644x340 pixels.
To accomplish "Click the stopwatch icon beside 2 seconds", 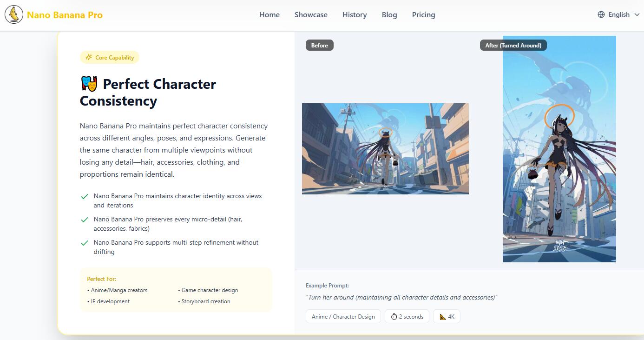I will pos(394,317).
